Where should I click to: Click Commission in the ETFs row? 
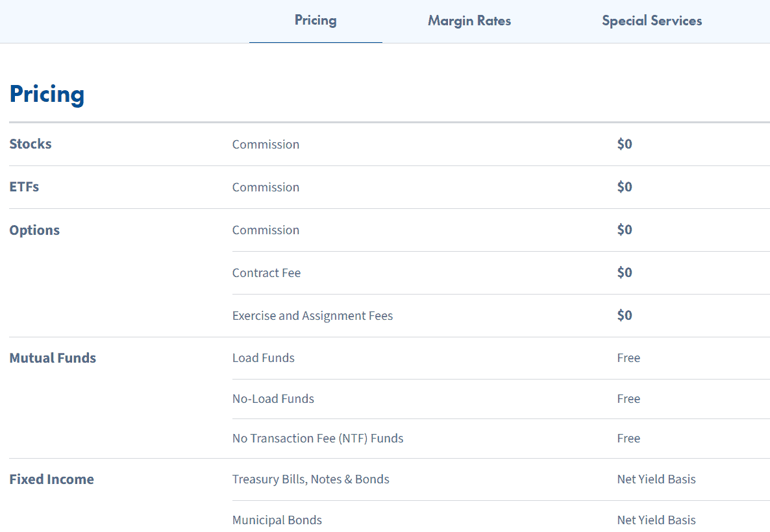point(266,187)
